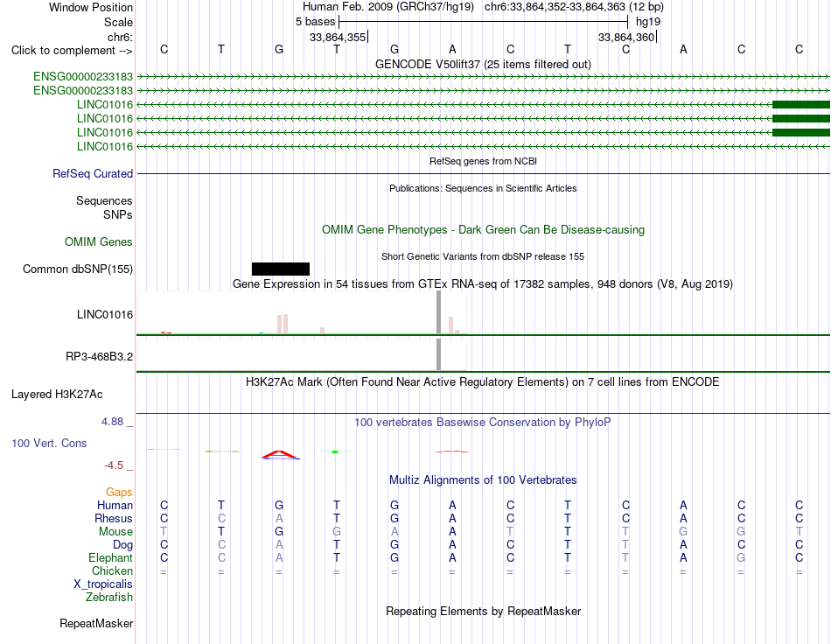This screenshot has width=831, height=644.
Task: Click 'Repeating Elements by RepeatMasker' title
Action: pyautogui.click(x=483, y=611)
